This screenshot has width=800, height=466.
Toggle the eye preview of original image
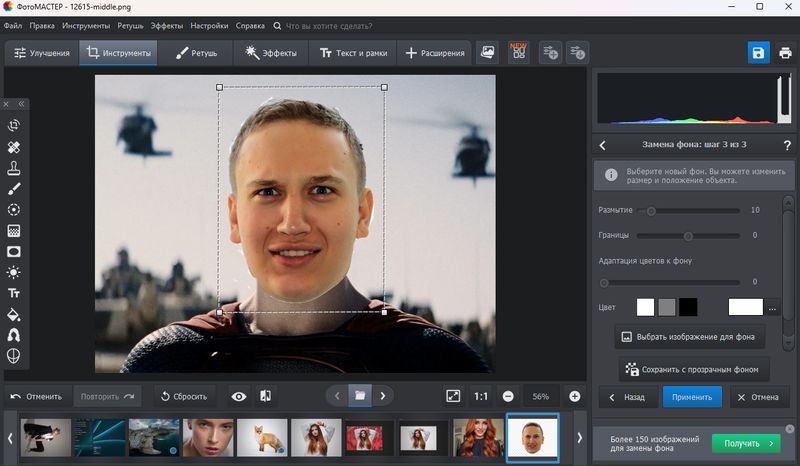239,396
